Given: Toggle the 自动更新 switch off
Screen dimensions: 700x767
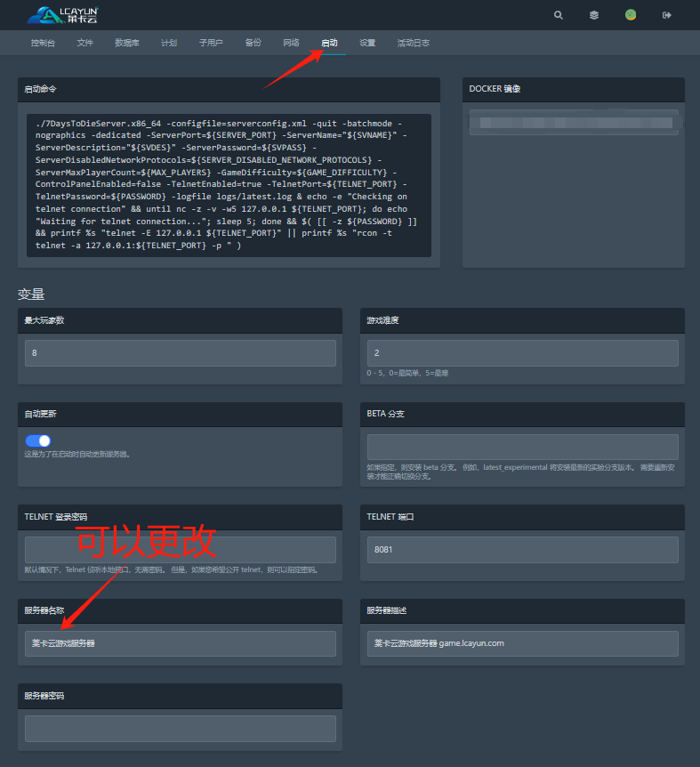Looking at the screenshot, I should (38, 440).
